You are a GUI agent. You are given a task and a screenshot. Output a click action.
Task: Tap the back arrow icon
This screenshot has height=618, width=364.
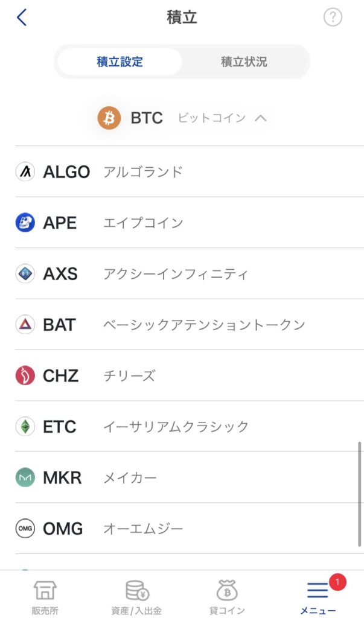point(22,18)
